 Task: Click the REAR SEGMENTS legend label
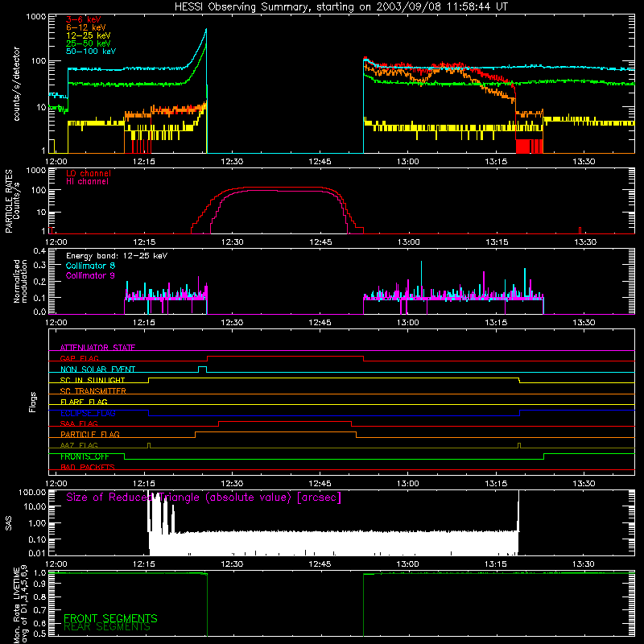click(107, 627)
